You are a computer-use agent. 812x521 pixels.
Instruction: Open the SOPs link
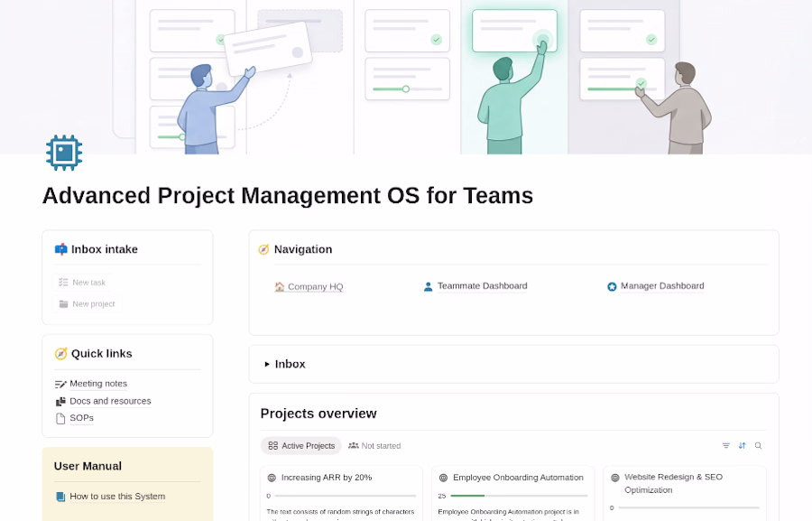click(x=82, y=418)
